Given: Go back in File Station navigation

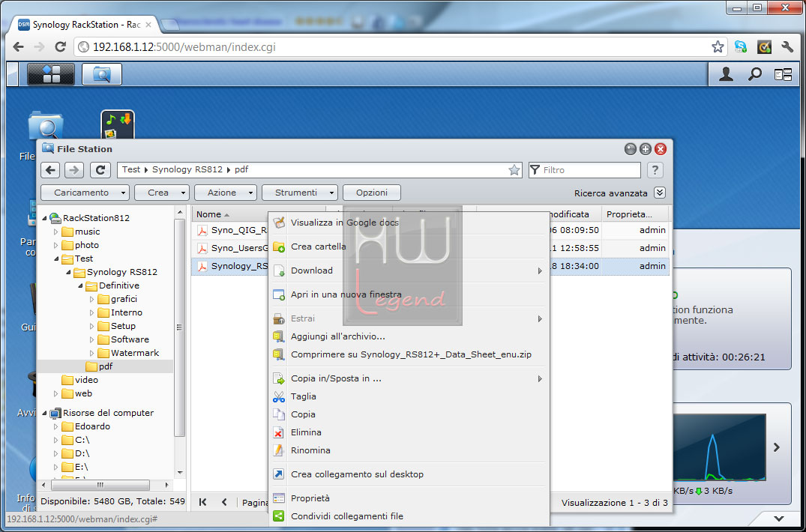Looking at the screenshot, I should click(50, 170).
